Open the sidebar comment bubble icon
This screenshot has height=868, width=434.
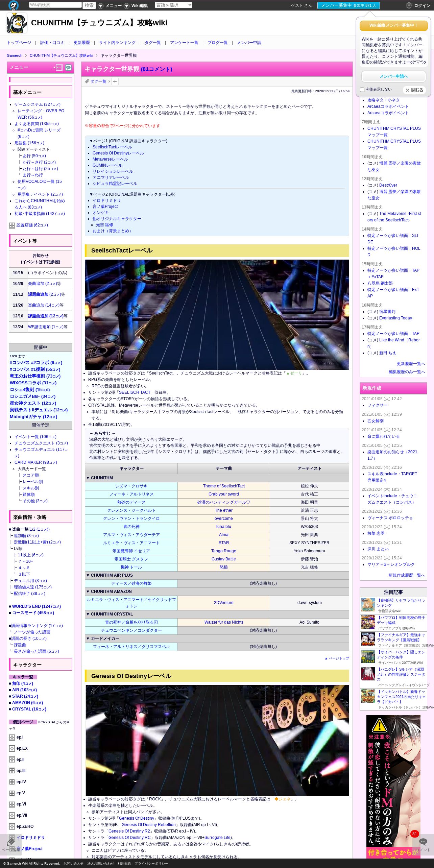(68, 68)
